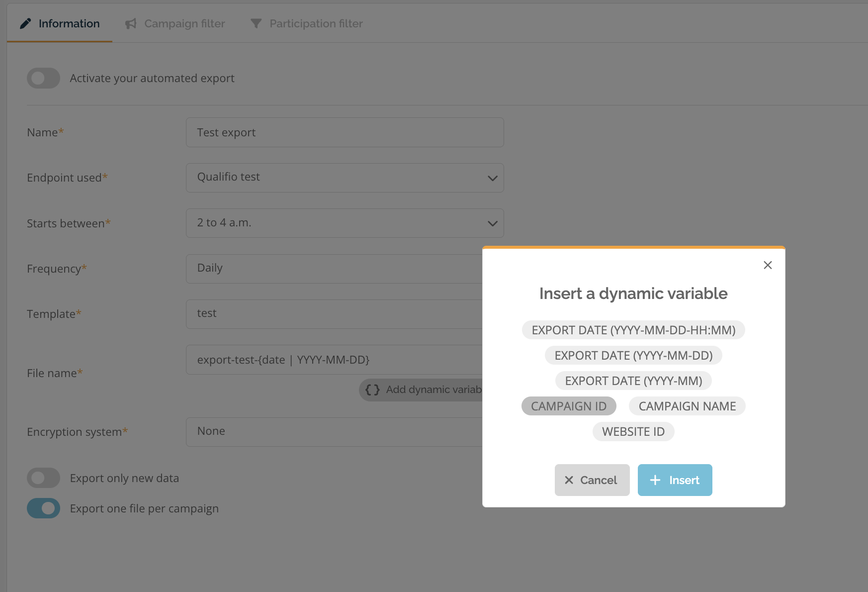Enable Export only new data toggle
Image resolution: width=868 pixels, height=592 pixels.
point(44,478)
